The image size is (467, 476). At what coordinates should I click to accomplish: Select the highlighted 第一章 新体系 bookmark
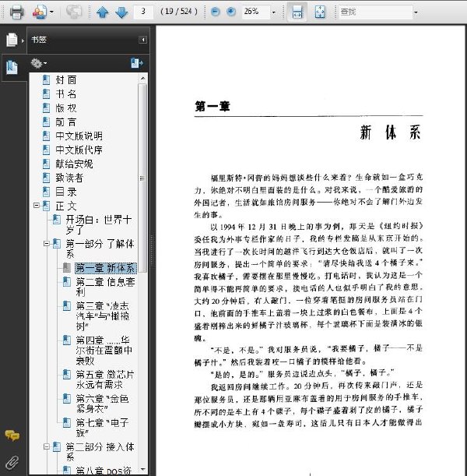tap(106, 268)
